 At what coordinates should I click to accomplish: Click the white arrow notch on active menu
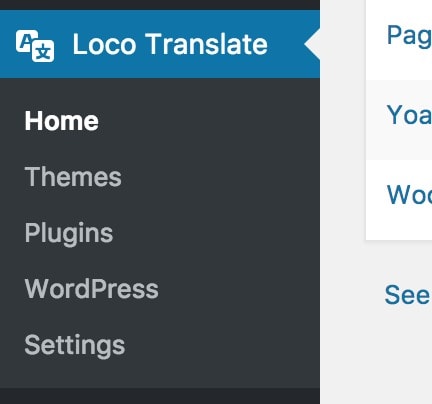pos(312,44)
